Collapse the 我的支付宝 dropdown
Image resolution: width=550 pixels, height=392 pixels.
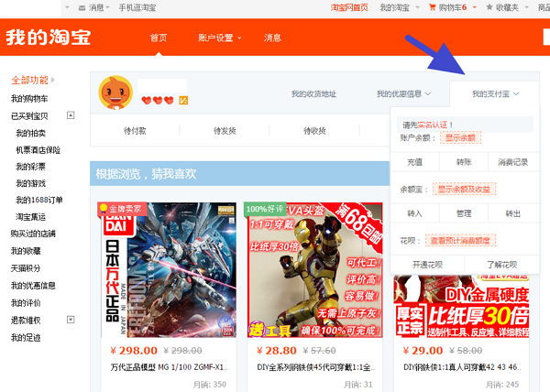point(495,94)
